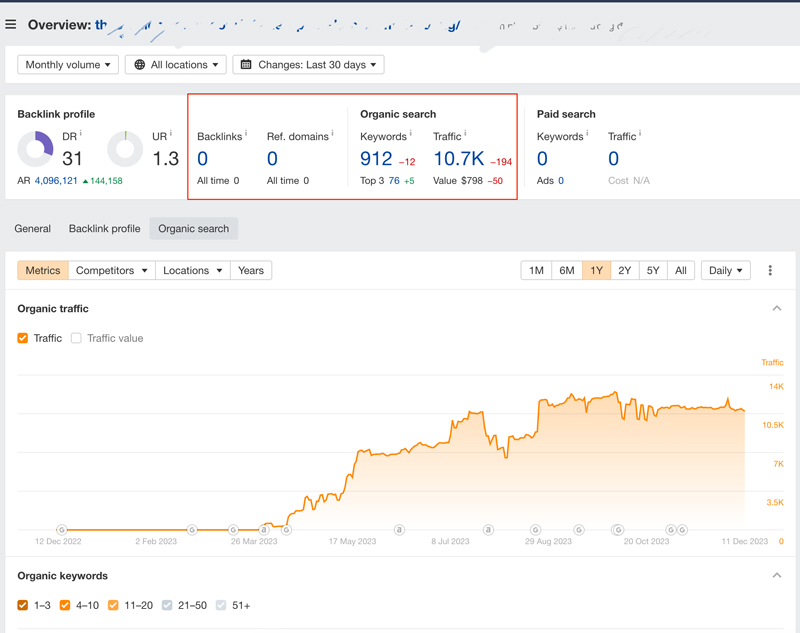Click the organic Keywords info icon
800x633 pixels.
pyautogui.click(x=411, y=134)
